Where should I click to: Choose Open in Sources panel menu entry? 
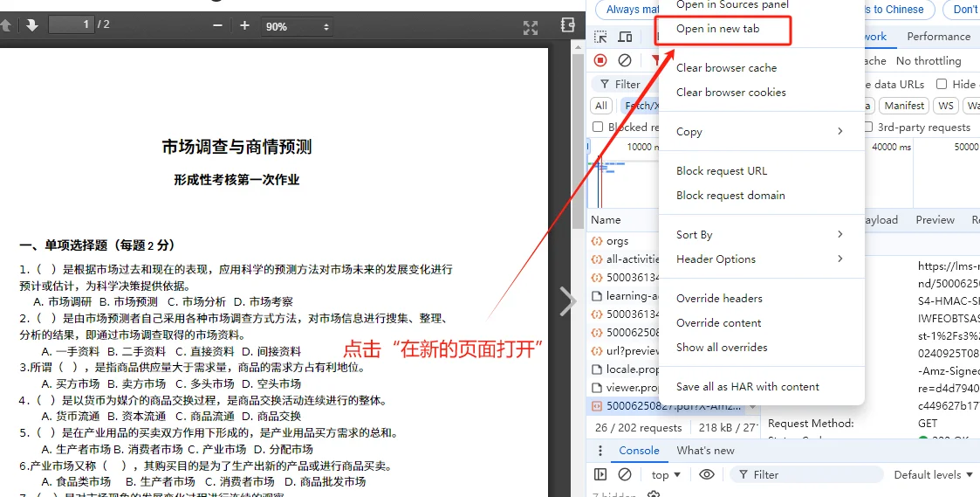732,5
